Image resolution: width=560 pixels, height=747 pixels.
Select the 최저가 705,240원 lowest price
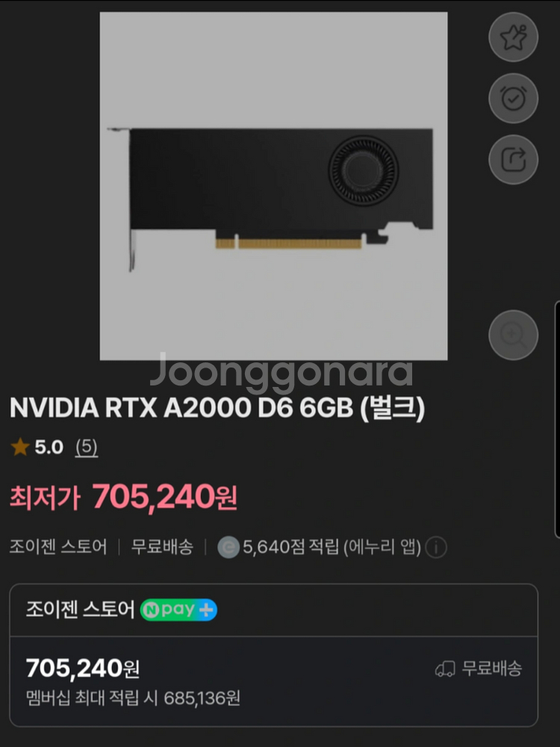123,497
